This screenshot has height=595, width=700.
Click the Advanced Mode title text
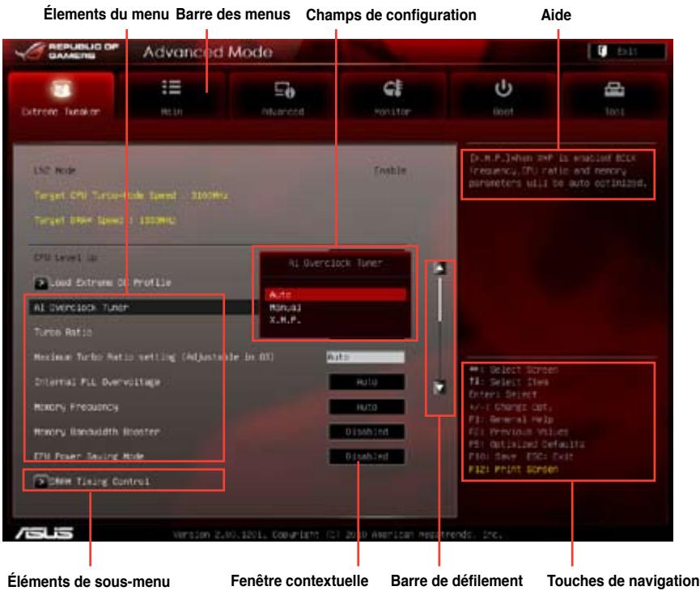coord(208,52)
